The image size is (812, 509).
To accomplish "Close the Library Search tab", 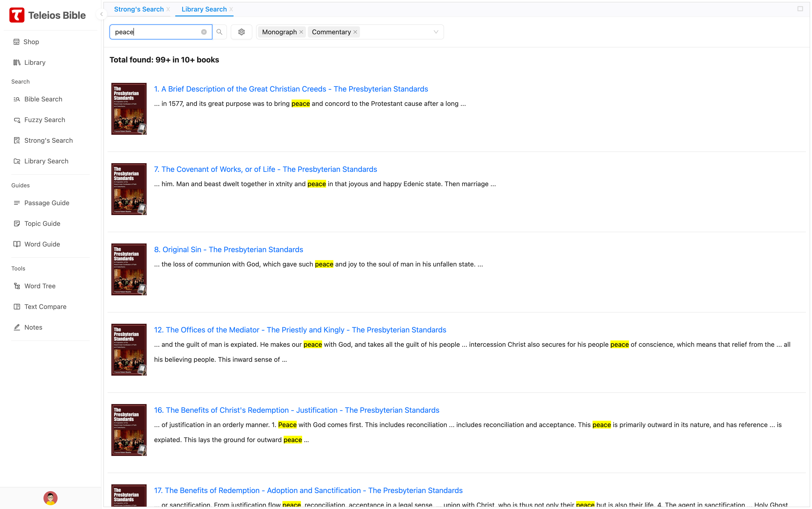I will pos(231,9).
